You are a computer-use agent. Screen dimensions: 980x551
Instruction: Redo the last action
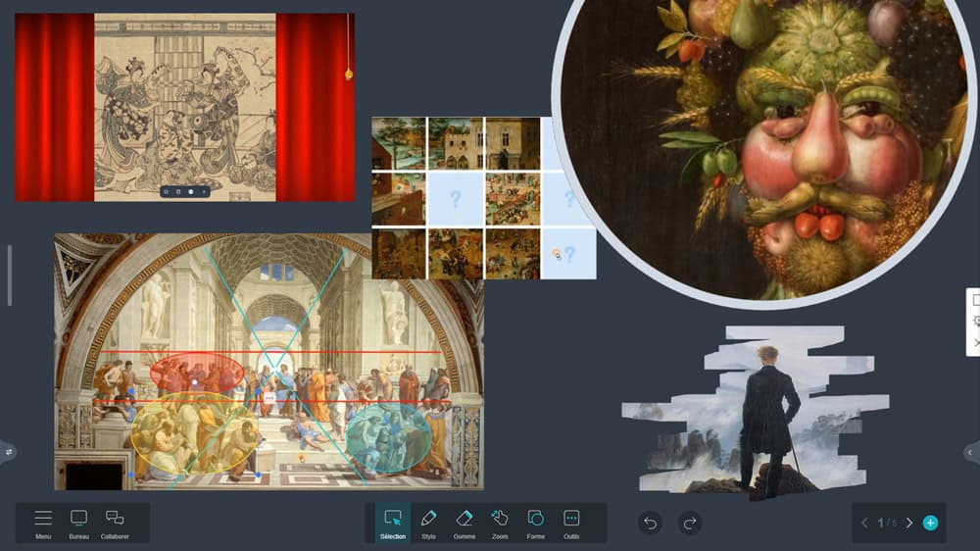[690, 523]
